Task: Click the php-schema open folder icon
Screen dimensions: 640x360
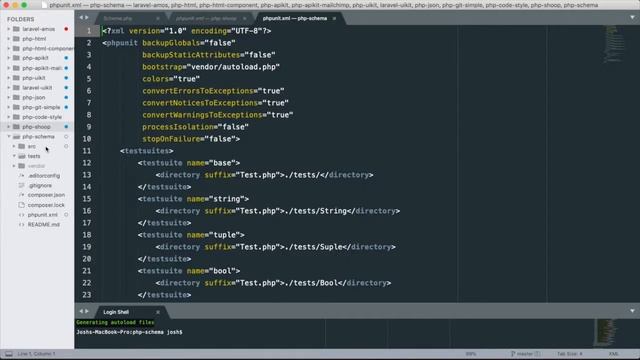Action: click(16, 137)
